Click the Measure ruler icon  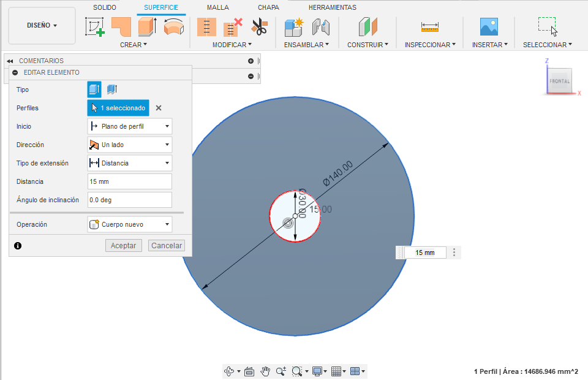coord(430,27)
